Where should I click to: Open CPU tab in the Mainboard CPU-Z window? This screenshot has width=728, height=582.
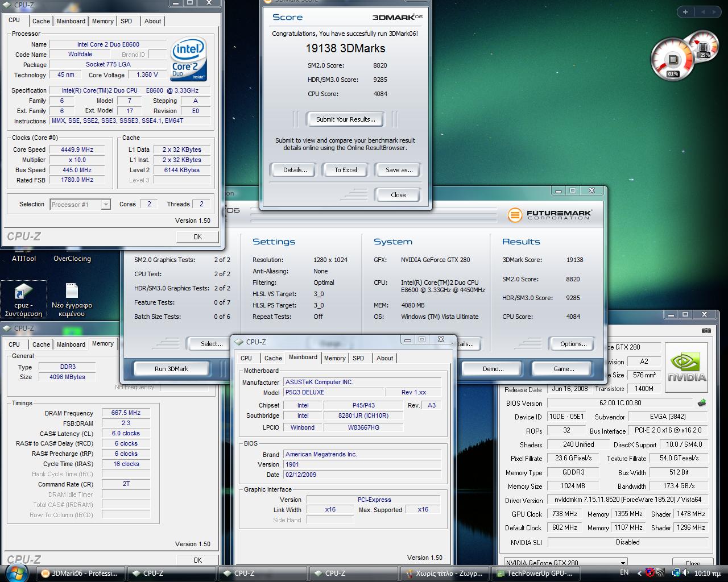(x=246, y=358)
